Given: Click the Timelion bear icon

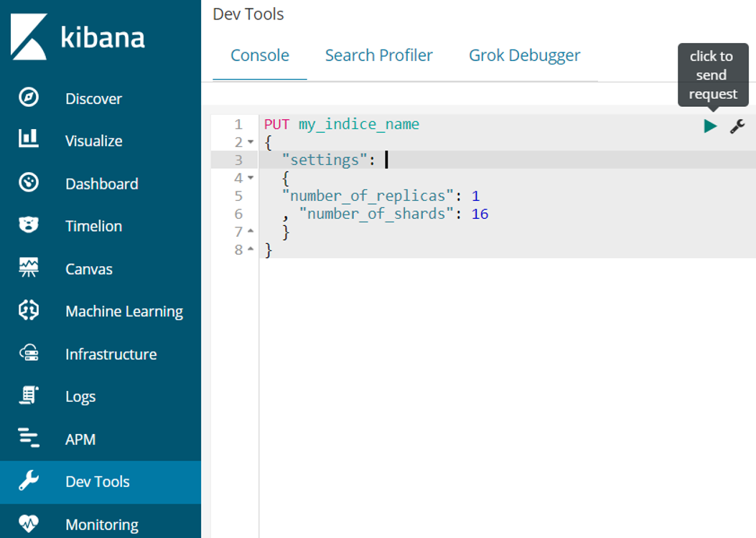Looking at the screenshot, I should coord(29,225).
